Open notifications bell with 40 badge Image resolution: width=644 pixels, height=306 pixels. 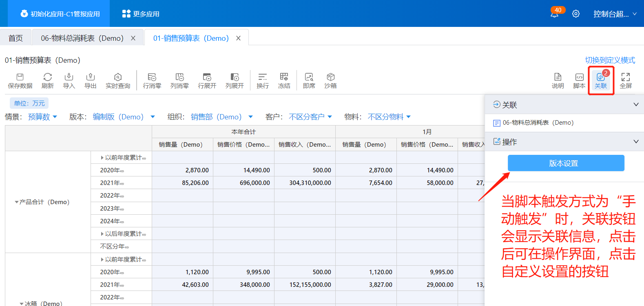tap(554, 14)
